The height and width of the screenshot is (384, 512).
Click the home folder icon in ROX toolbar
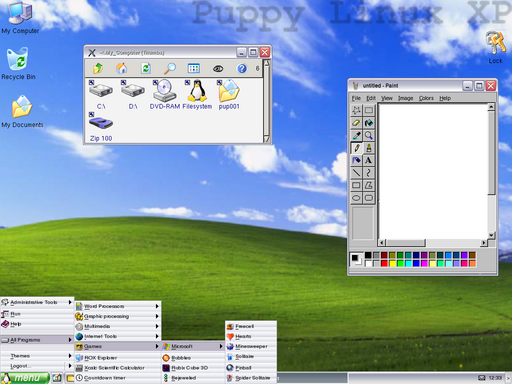pyautogui.click(x=121, y=68)
